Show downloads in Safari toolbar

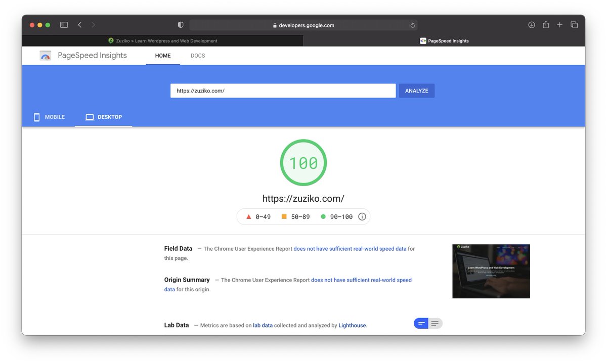[532, 25]
